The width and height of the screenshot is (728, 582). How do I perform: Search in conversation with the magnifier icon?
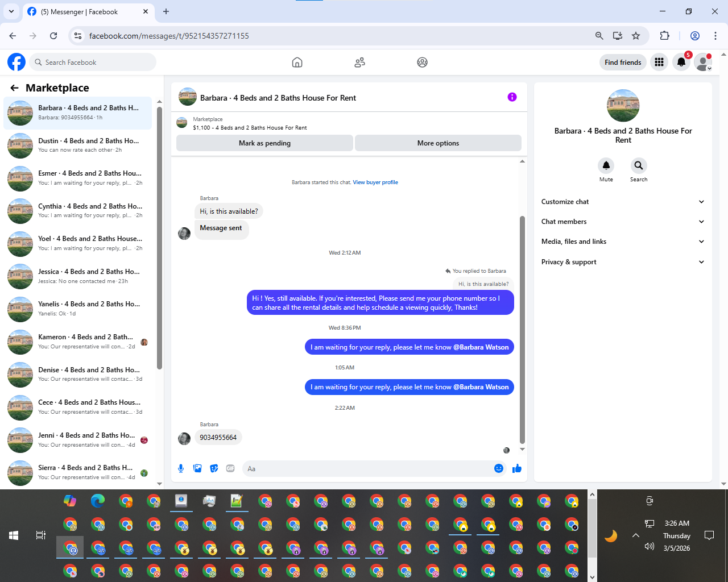[x=639, y=165]
